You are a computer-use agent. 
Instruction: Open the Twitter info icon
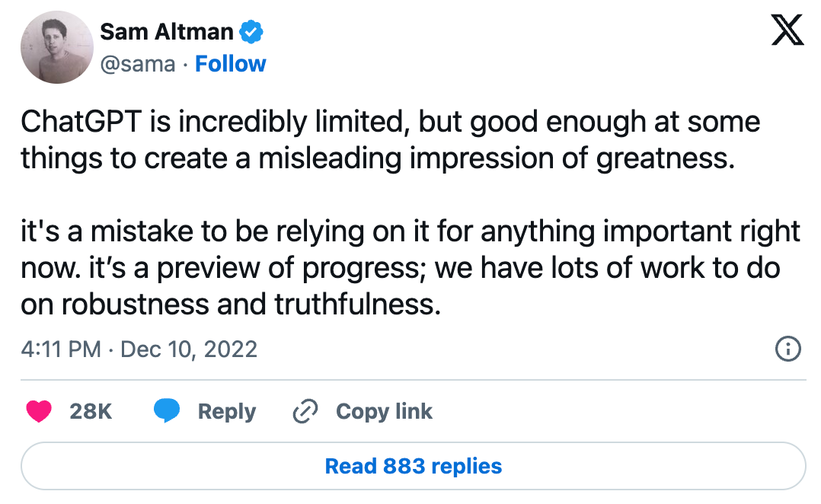pyautogui.click(x=787, y=349)
